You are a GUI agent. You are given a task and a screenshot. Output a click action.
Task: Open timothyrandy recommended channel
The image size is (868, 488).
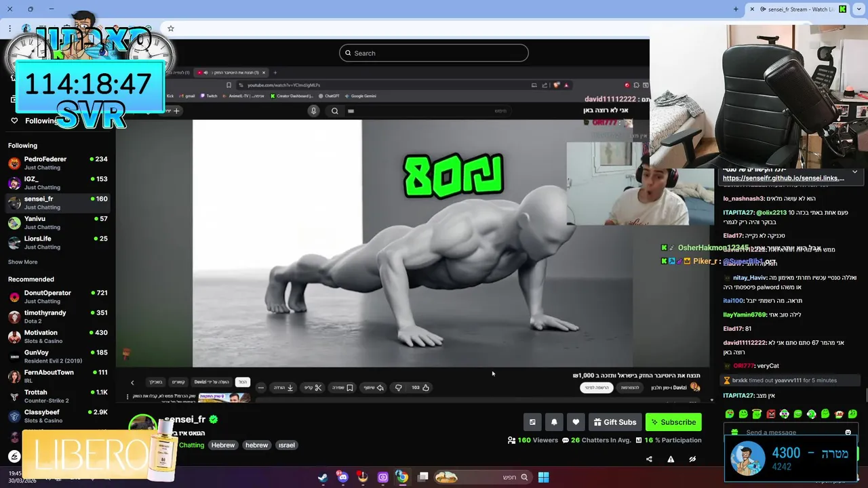pos(58,317)
